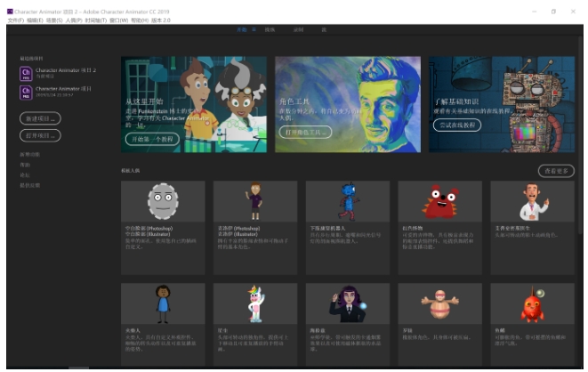The height and width of the screenshot is (372, 588).
Task: Open the 提供反馈 link
Action: 30,185
